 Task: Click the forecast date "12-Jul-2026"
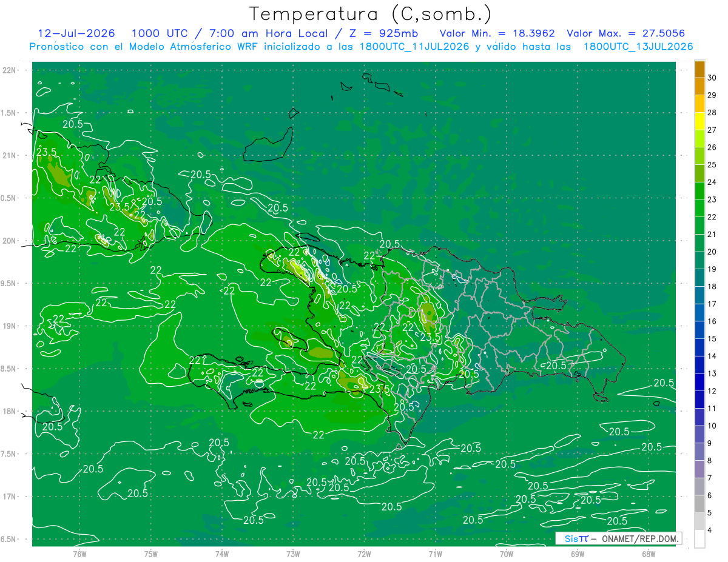coord(76,33)
